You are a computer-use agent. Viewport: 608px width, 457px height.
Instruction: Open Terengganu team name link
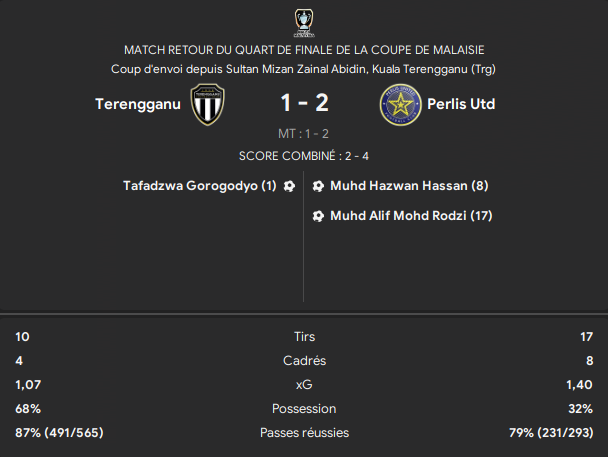pyautogui.click(x=138, y=104)
